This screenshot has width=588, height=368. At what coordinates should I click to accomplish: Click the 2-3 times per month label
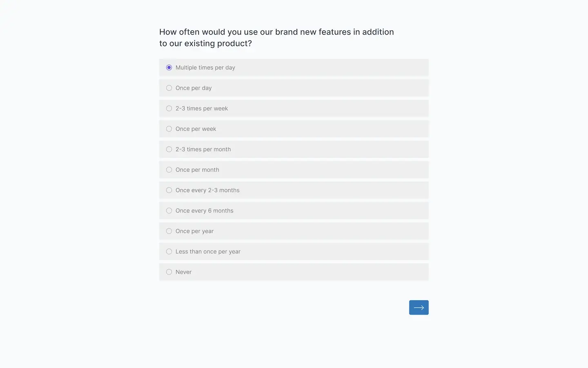point(203,149)
